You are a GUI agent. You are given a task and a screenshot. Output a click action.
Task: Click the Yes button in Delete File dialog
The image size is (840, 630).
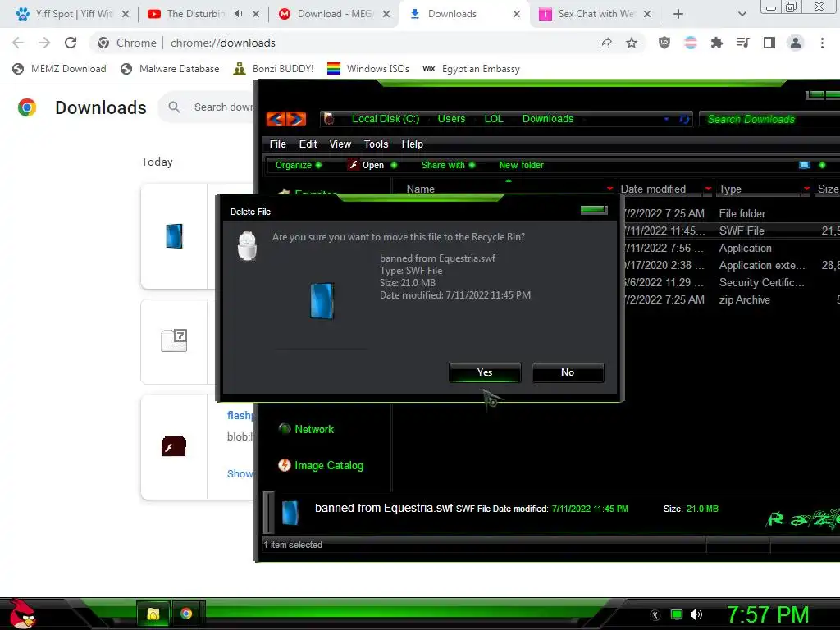click(x=485, y=372)
